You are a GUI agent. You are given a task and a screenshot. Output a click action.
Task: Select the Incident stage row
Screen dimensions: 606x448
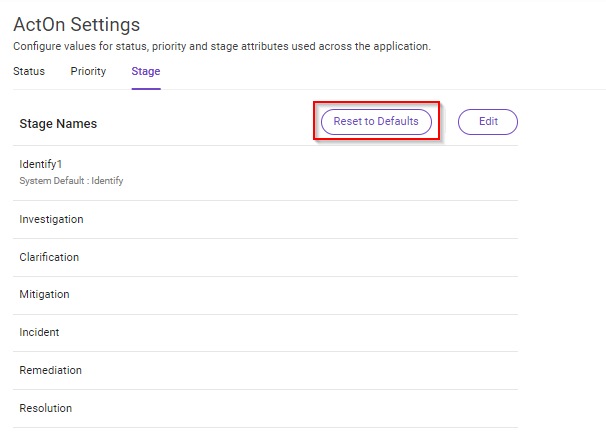pos(265,332)
